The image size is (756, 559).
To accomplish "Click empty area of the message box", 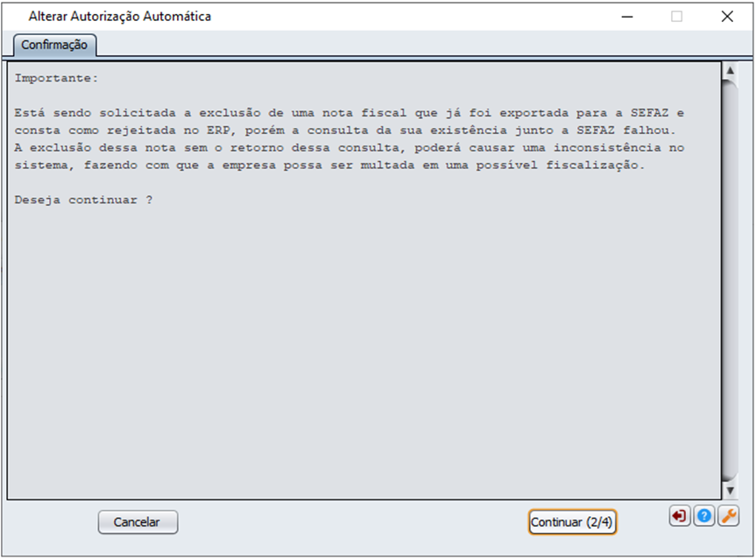I will click(364, 347).
